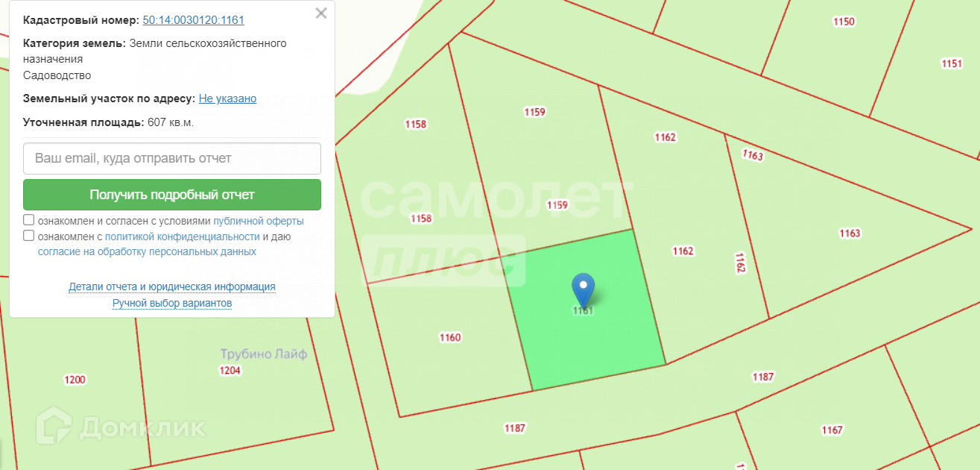Select parcel labeled 1151 on map
Image resolution: width=980 pixels, height=470 pixels.
952,63
